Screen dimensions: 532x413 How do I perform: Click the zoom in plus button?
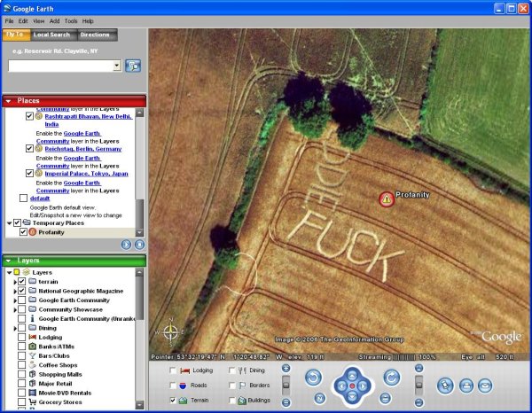286,368
